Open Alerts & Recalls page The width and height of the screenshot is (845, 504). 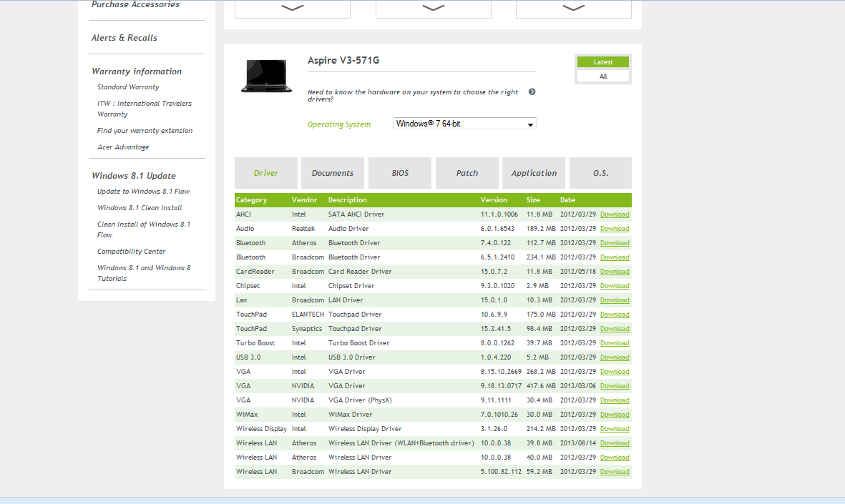pos(124,38)
